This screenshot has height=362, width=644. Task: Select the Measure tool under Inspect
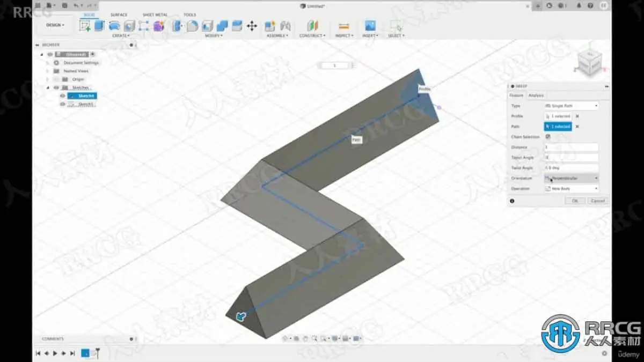tap(344, 26)
